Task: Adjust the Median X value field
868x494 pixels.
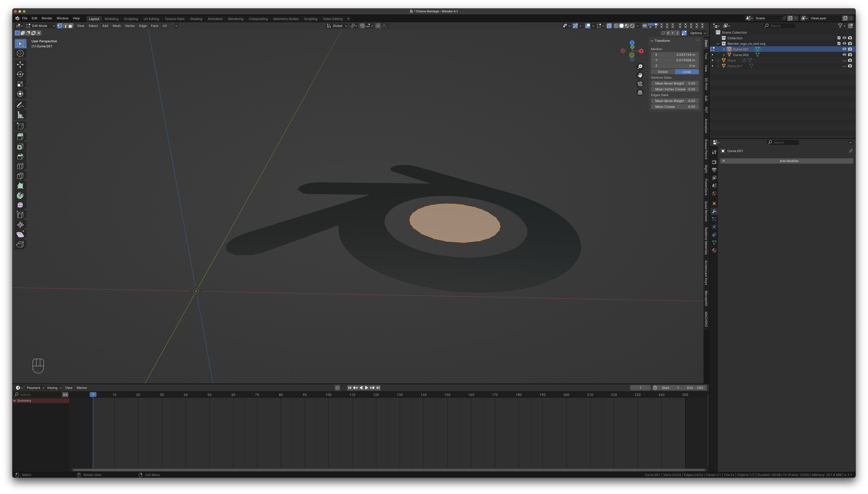Action: tap(675, 55)
